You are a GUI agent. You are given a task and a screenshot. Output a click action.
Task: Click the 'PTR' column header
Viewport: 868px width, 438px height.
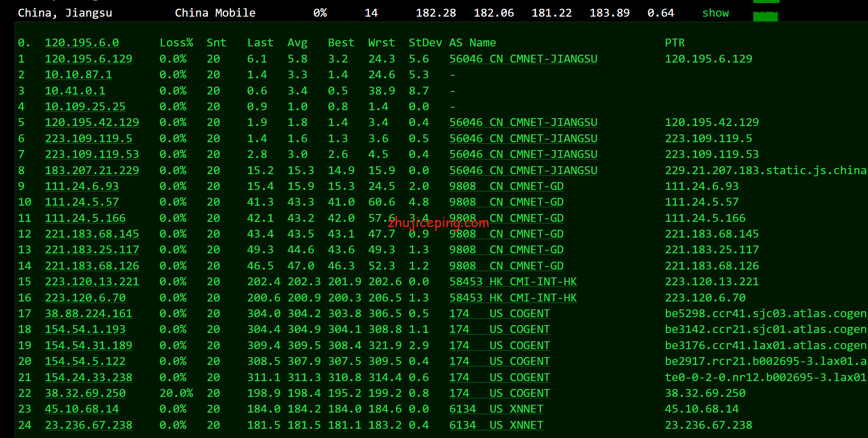coord(675,43)
